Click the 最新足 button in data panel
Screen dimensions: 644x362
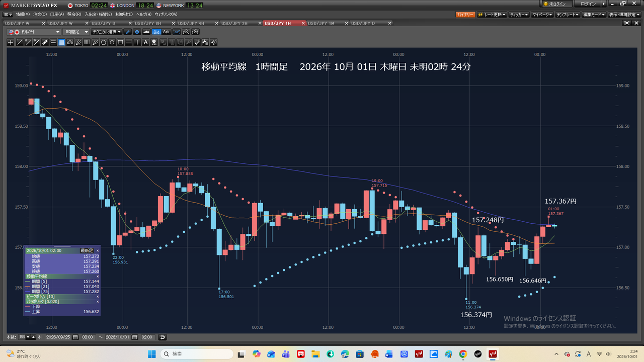(x=87, y=250)
